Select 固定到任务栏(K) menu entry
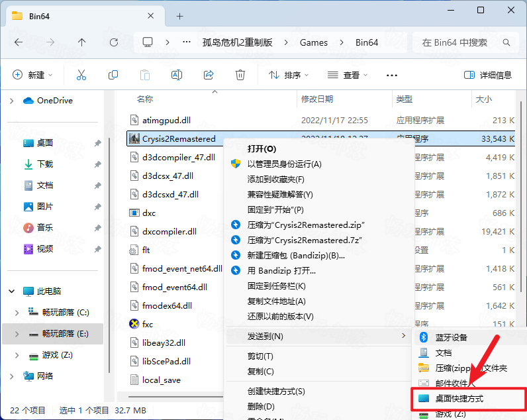 tap(276, 286)
